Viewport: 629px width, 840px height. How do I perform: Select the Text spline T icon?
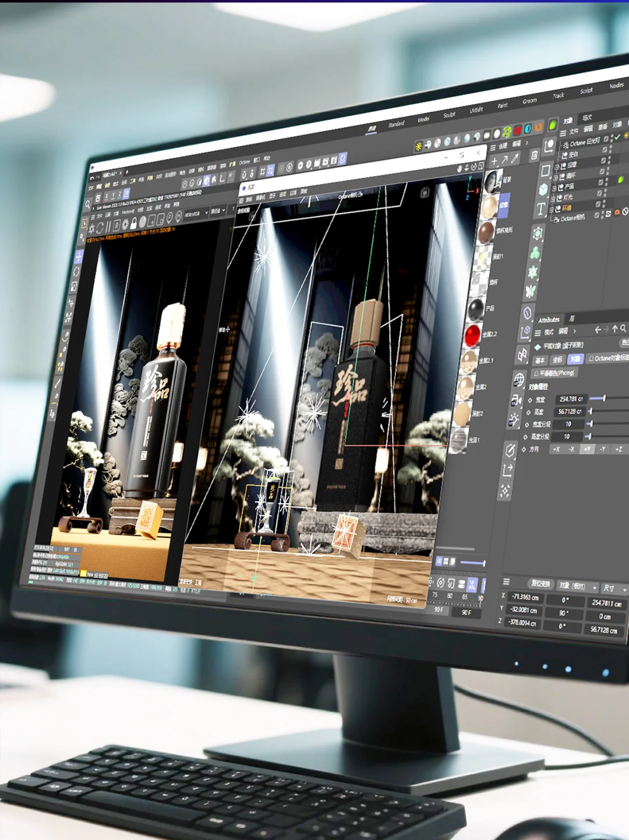click(541, 209)
